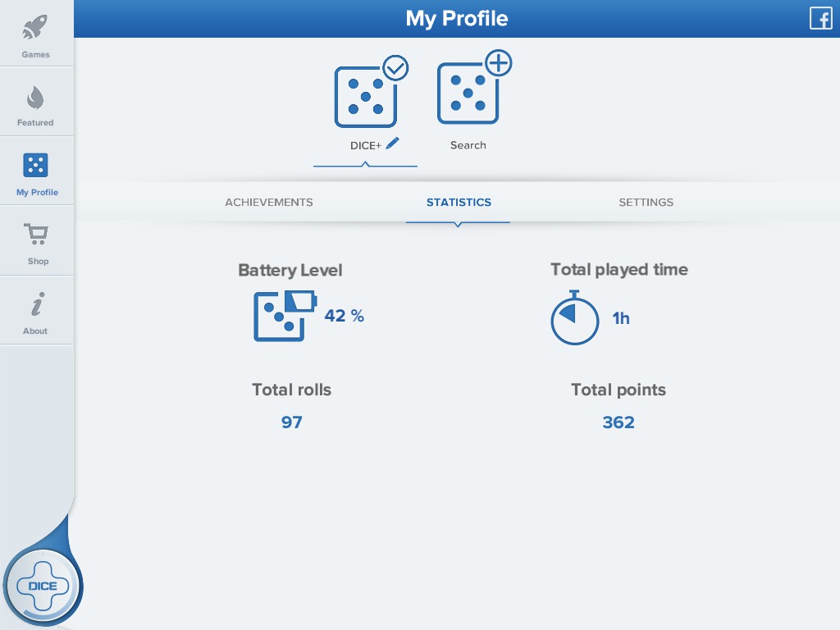Viewport: 840px width, 630px height.
Task: Click the 42 % battery reading
Action: pos(345,316)
